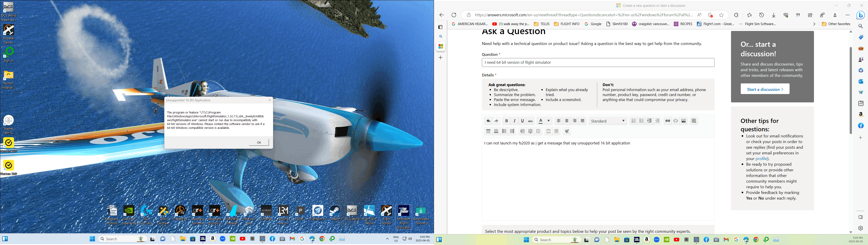Align text left in the editor
Screen dimensions: 868x245
tap(559, 121)
